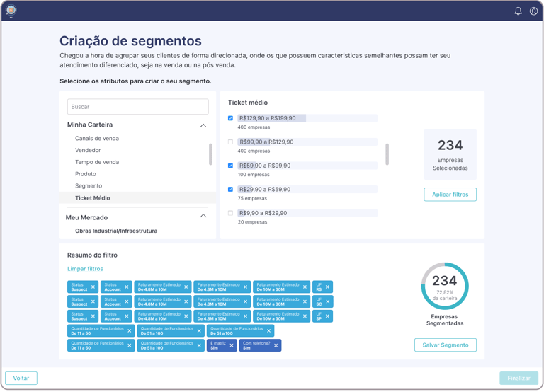Viewport: 544px width, 392px height.
Task: Click the Resumo do filtro heading
Action: coord(92,255)
